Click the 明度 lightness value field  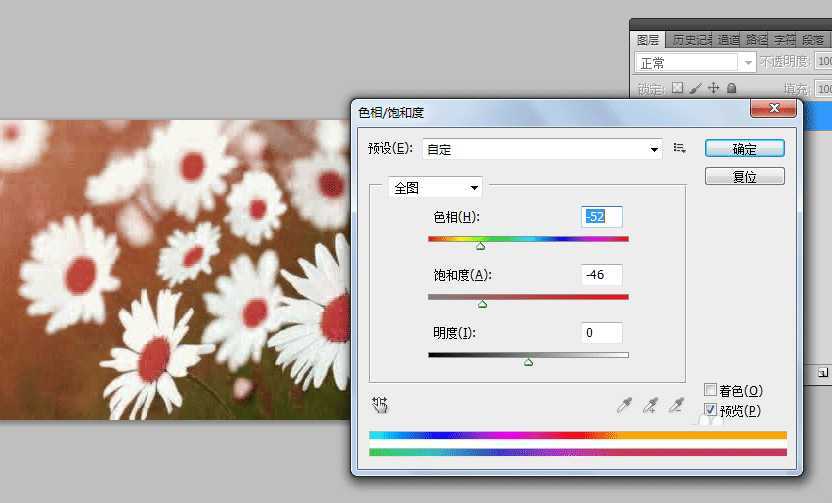[601, 332]
